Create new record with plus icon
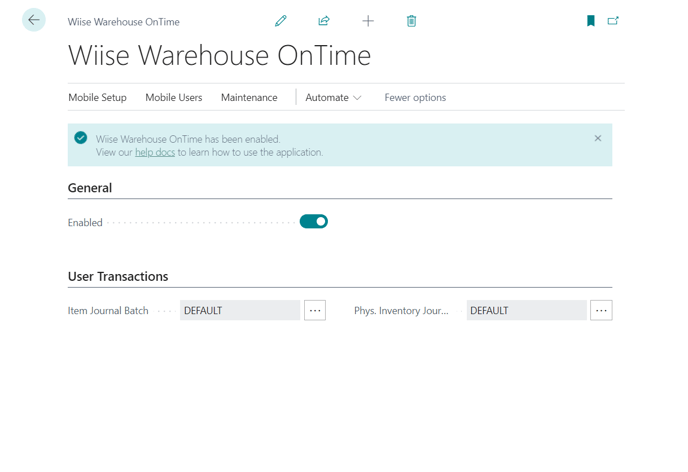Image resolution: width=688 pixels, height=472 pixels. [368, 21]
